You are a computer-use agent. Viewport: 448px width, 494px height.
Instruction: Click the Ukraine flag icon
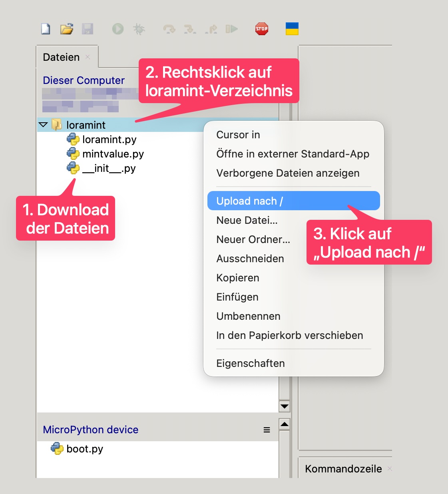coord(292,29)
